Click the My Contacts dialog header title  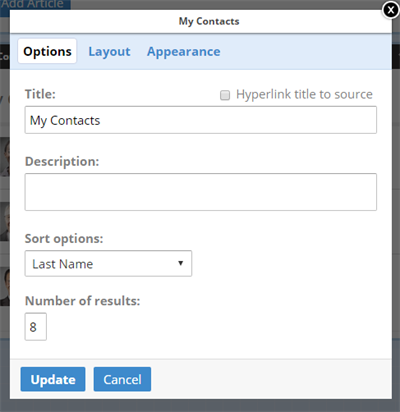tap(209, 21)
